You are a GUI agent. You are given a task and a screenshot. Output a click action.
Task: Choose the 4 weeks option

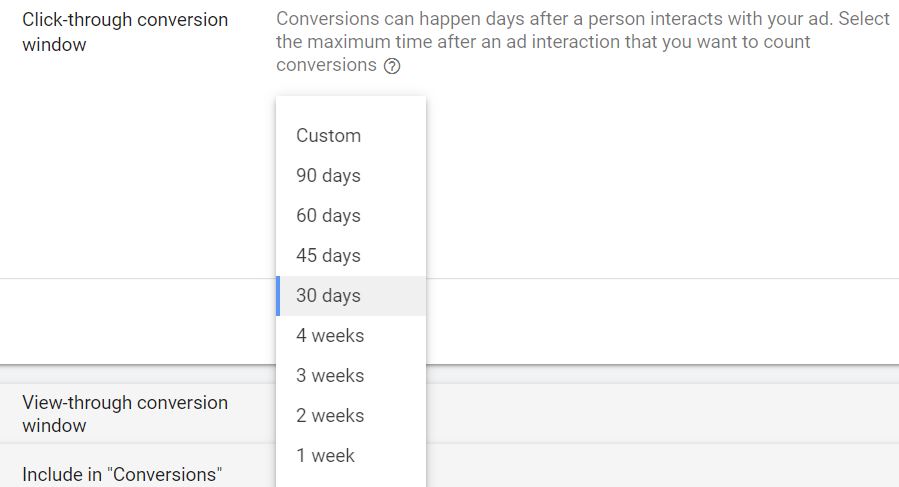330,336
